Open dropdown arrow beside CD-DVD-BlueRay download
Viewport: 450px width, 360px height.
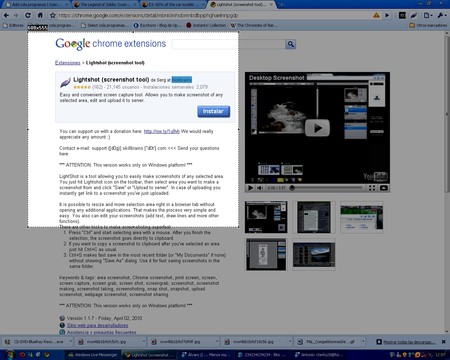pos(70,342)
